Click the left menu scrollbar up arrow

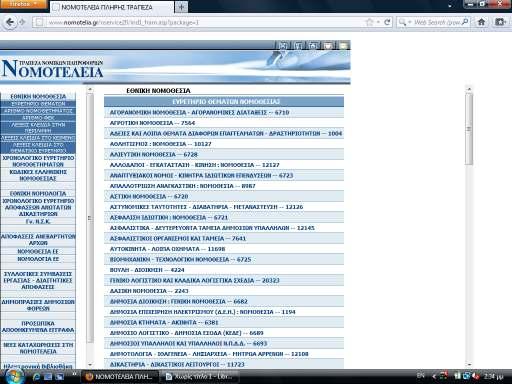pyautogui.click(x=90, y=89)
